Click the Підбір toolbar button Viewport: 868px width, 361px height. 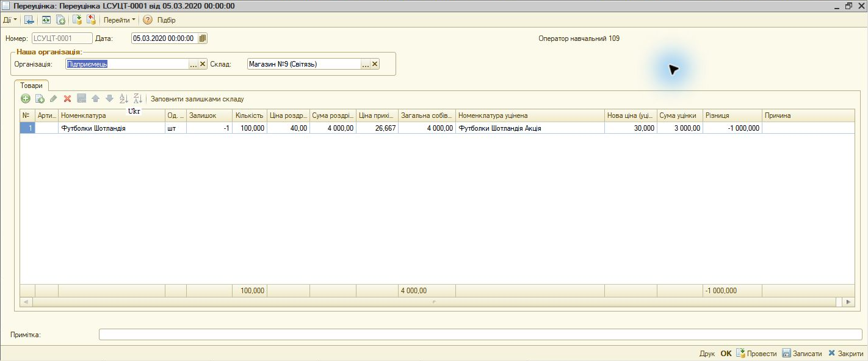coord(166,20)
